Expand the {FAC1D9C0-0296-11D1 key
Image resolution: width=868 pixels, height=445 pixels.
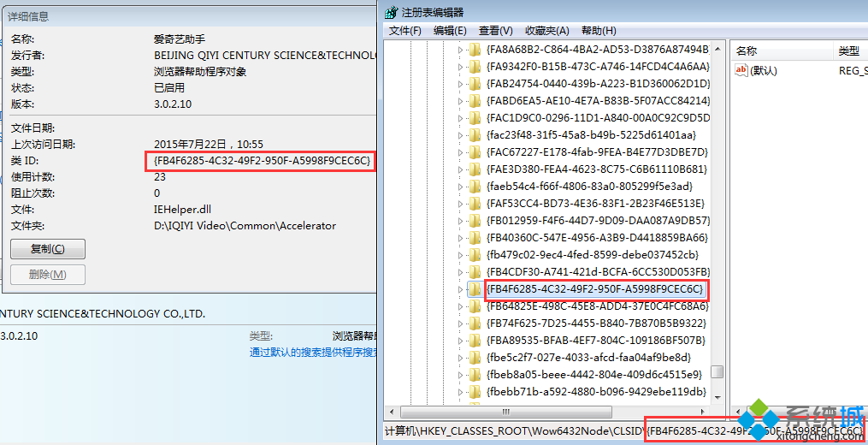[460, 118]
